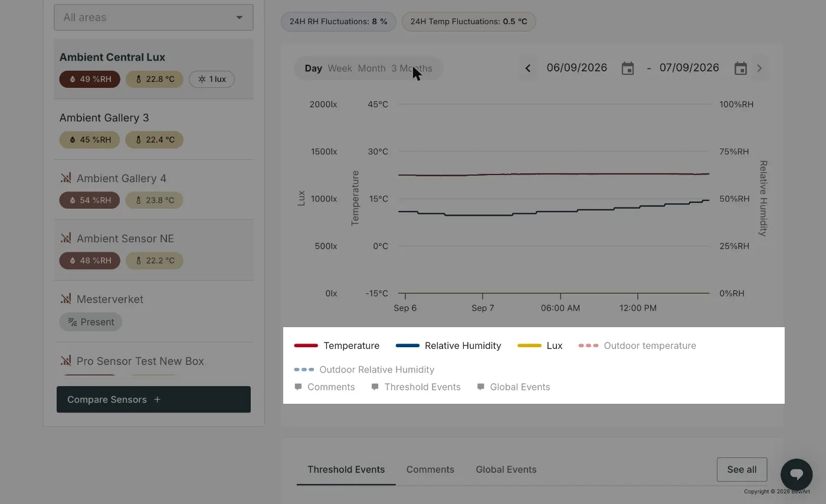Select the Day time range
Screen dimensions: 826x504
(313, 68)
